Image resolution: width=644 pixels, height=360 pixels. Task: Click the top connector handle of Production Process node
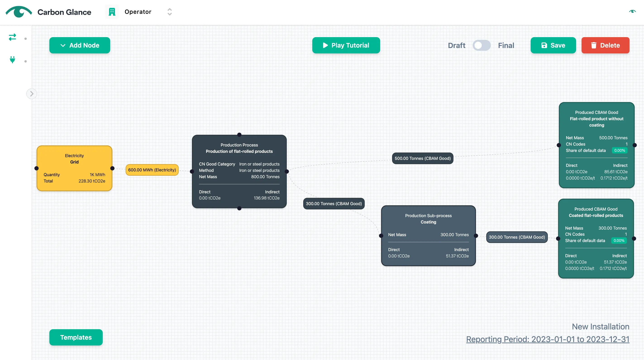tap(239, 134)
